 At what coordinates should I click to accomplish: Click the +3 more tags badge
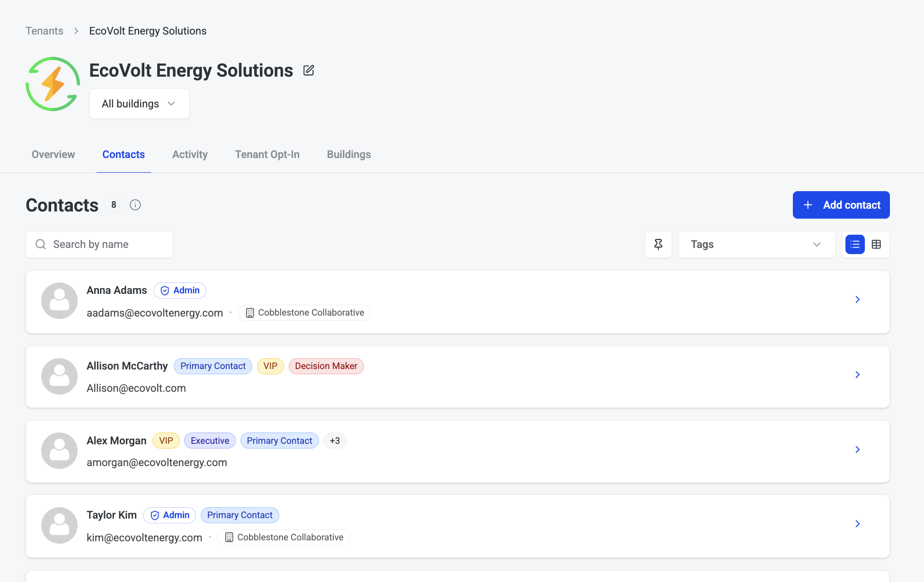coord(335,441)
